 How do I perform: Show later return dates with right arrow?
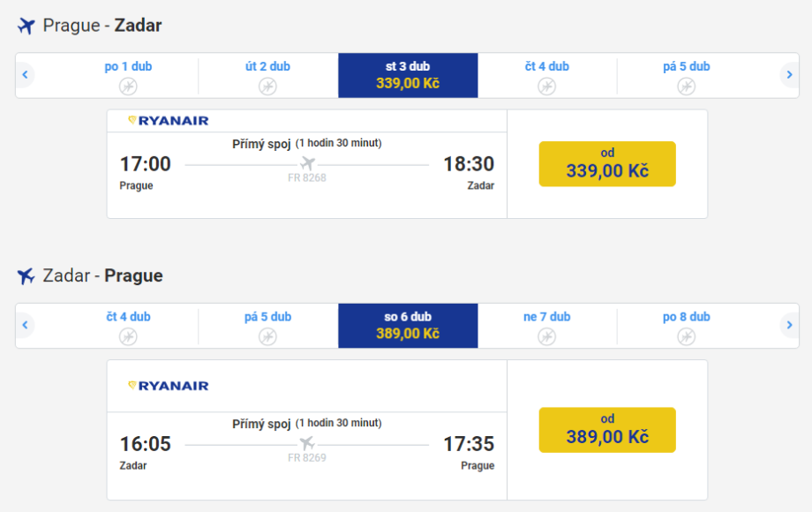789,326
